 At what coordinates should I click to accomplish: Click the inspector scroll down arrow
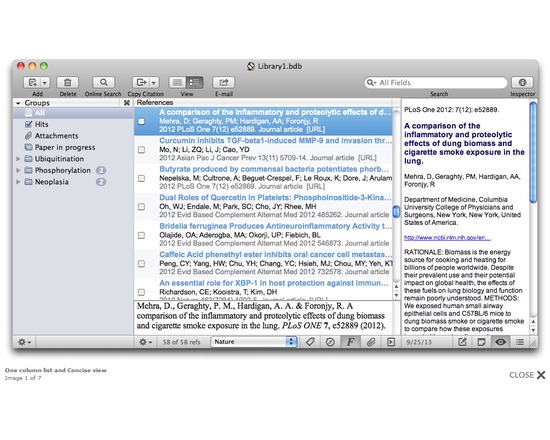pyautogui.click(x=533, y=330)
